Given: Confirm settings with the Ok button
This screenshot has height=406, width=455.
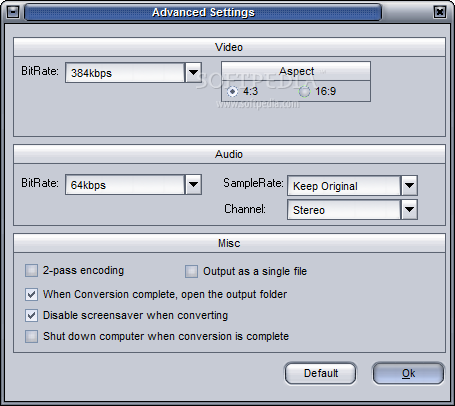Looking at the screenshot, I should (x=408, y=373).
